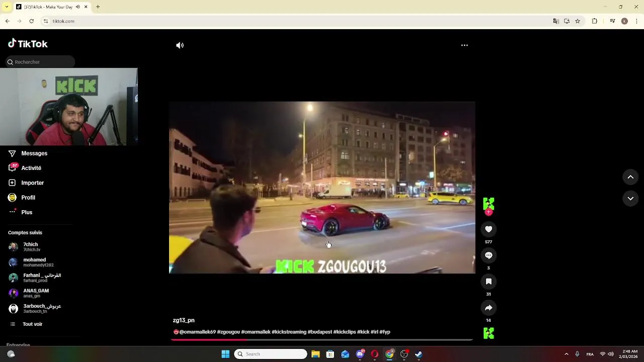
Task: Open Microsoft Store from the taskbar
Action: (x=330, y=354)
